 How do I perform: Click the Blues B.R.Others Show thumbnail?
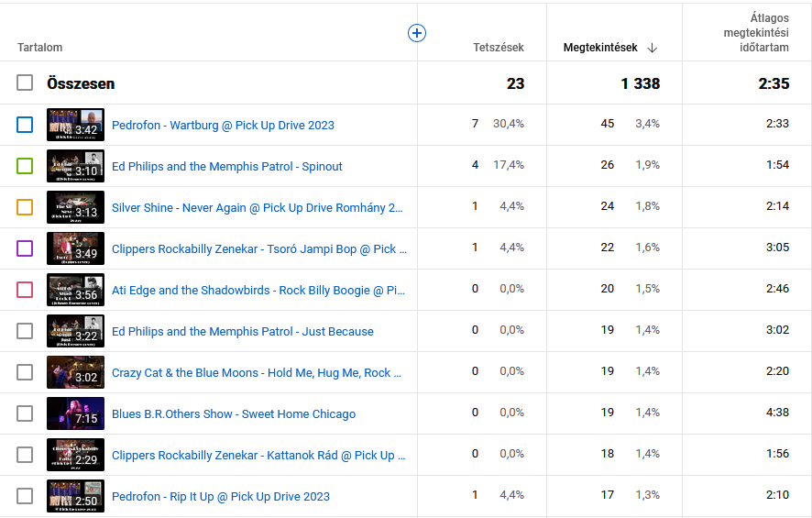click(75, 413)
